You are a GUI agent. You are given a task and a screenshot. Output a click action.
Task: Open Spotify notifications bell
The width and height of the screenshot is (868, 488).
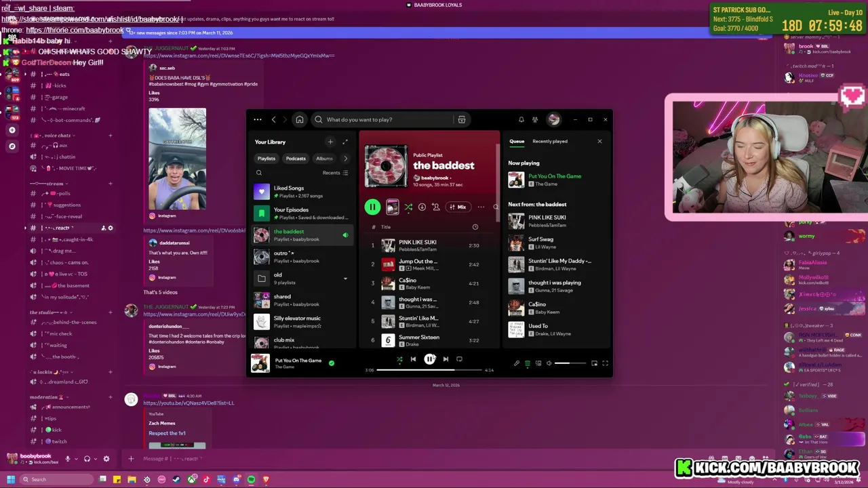[x=521, y=119]
